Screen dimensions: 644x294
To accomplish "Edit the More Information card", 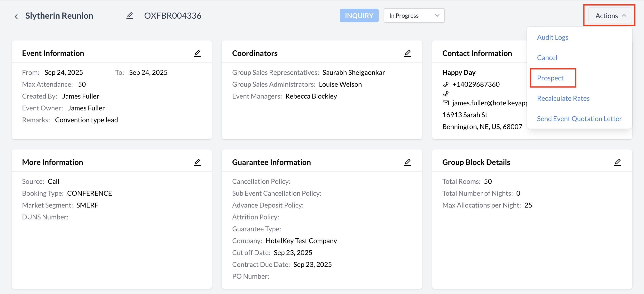I will coord(197,162).
